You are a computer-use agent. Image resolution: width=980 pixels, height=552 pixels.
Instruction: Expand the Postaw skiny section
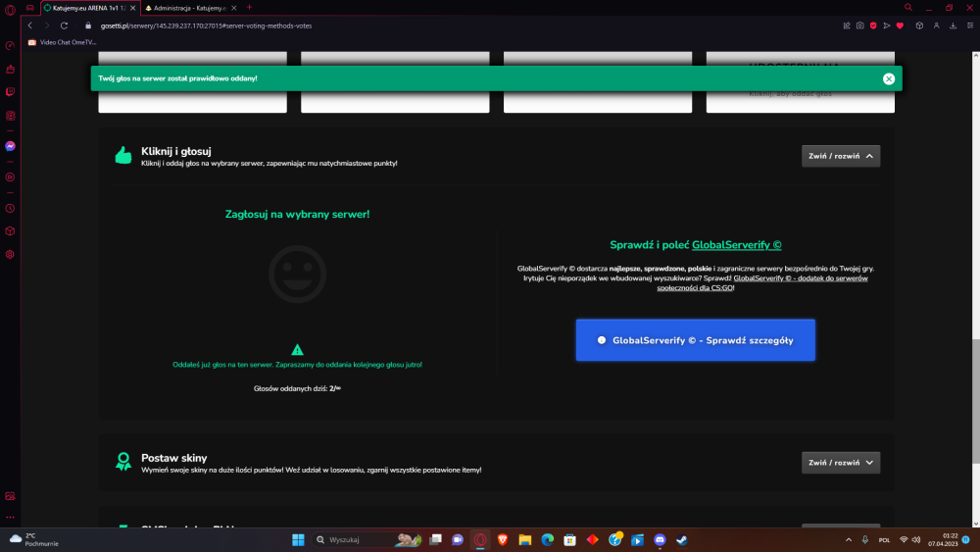(x=841, y=463)
